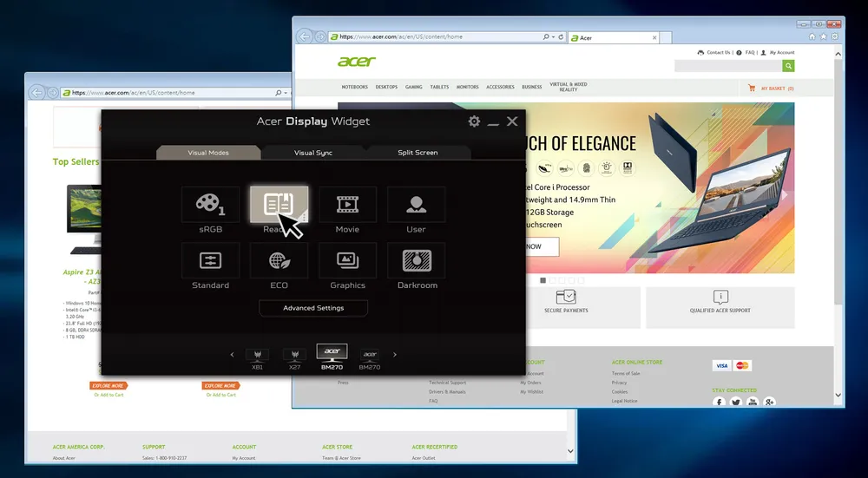This screenshot has height=478, width=868.
Task: Click the Twitter icon under Stay Connected
Action: pos(736,403)
